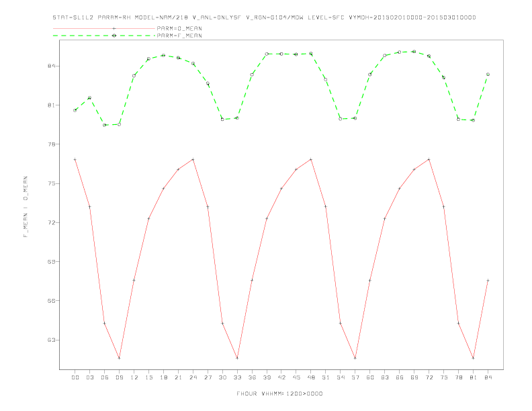Click x-axis forecast hour label 72

(429, 377)
